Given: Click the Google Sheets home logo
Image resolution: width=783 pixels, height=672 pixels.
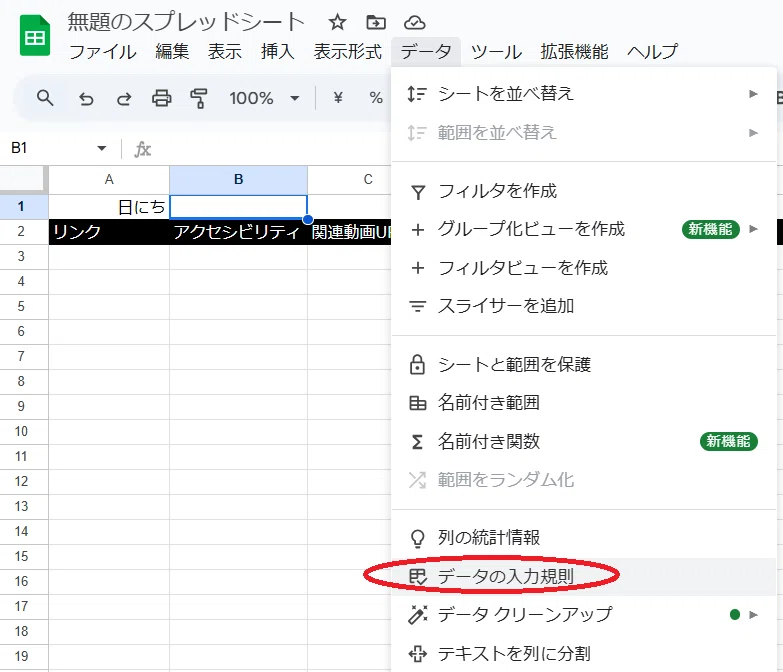Looking at the screenshot, I should pos(35,35).
